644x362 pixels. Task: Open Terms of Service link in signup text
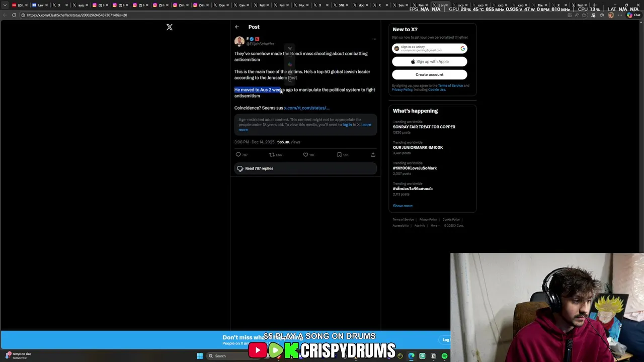(x=450, y=86)
